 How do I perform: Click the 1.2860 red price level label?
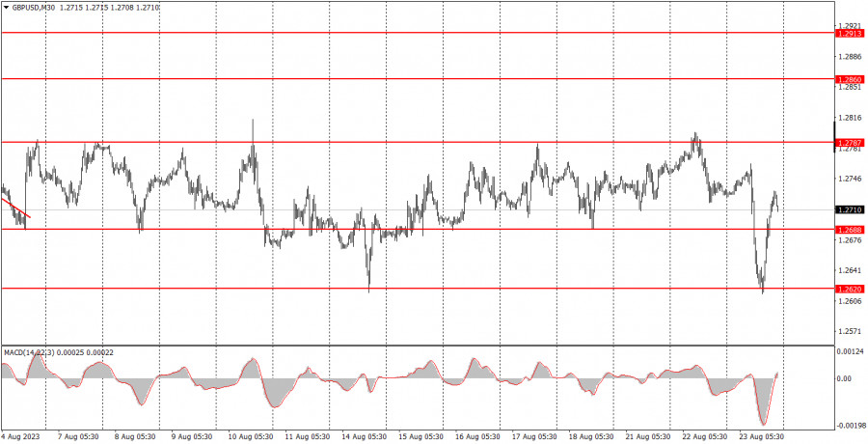pyautogui.click(x=851, y=79)
